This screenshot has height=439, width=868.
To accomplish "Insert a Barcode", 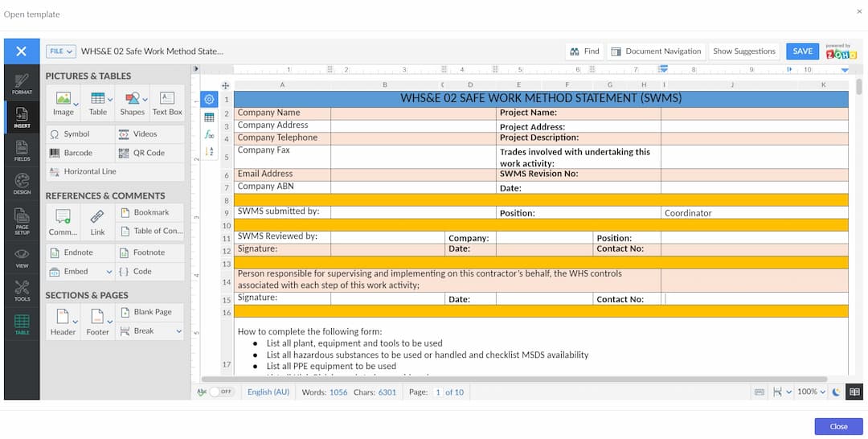I will (81, 153).
